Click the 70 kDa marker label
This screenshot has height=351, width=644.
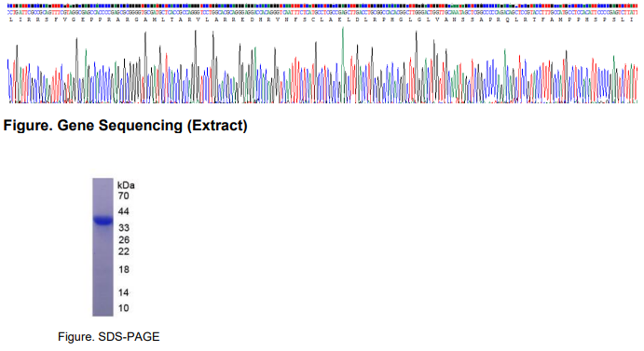tap(123, 196)
